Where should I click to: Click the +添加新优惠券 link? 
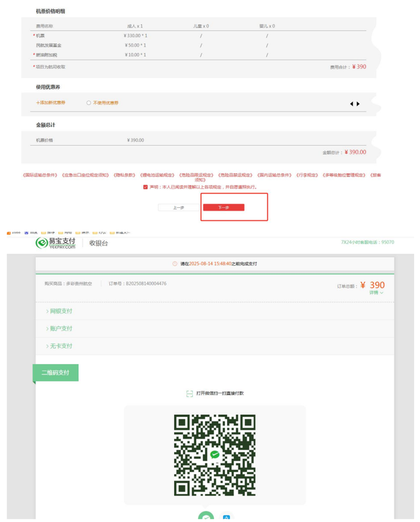coord(51,102)
